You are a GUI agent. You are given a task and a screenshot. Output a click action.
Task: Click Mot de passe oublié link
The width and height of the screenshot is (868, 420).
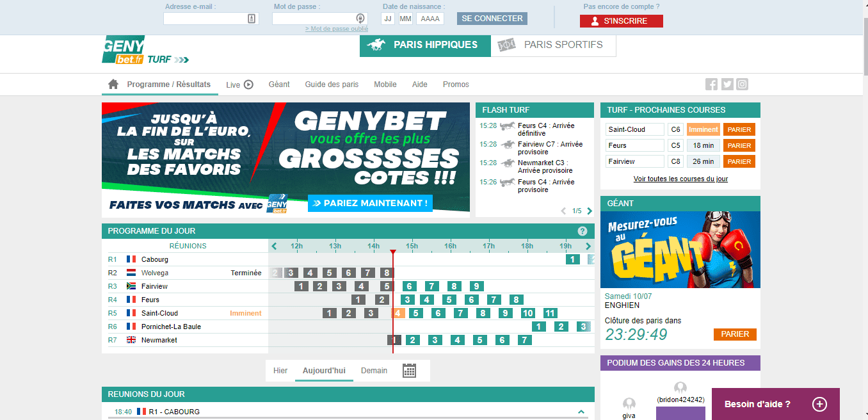point(337,29)
